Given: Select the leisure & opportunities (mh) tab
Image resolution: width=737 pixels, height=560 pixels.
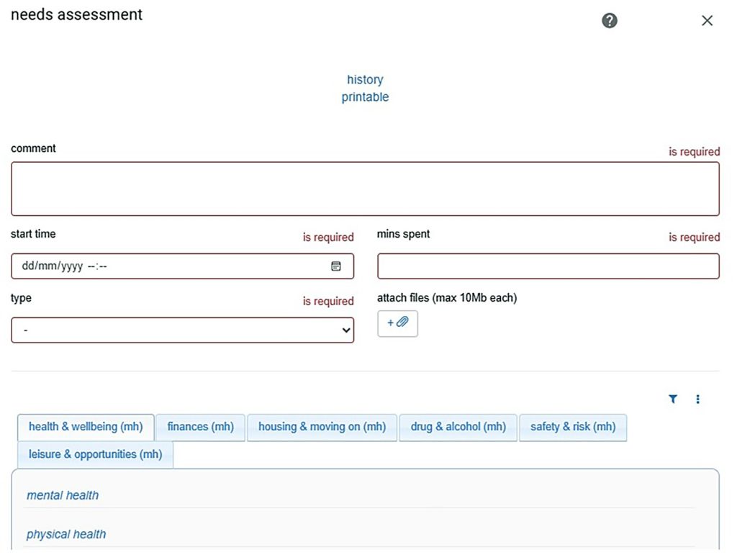Looking at the screenshot, I should 95,454.
